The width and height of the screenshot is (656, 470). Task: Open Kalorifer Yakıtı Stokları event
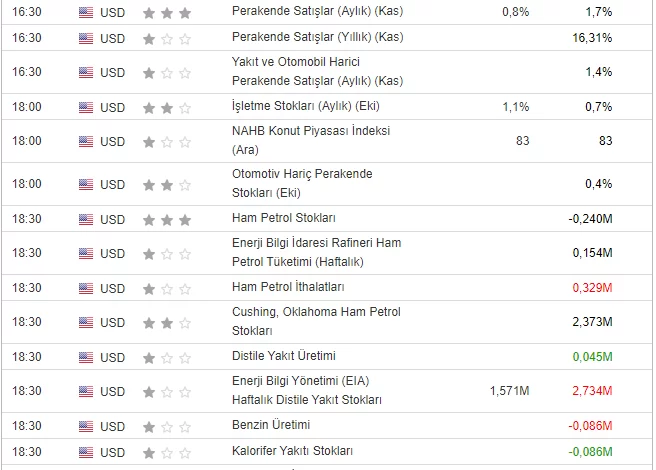coord(291,452)
